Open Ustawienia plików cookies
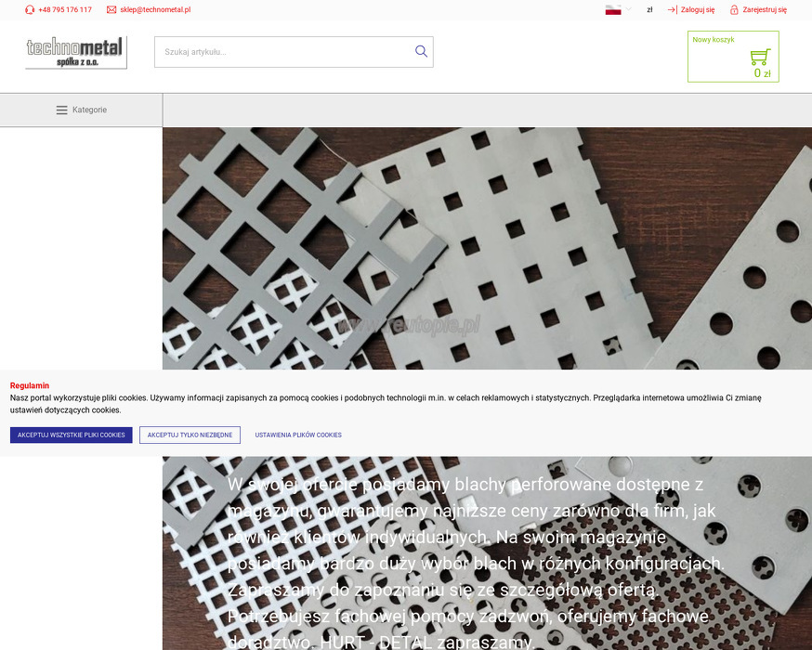Screen dimensions: 812x650 (x=298, y=435)
